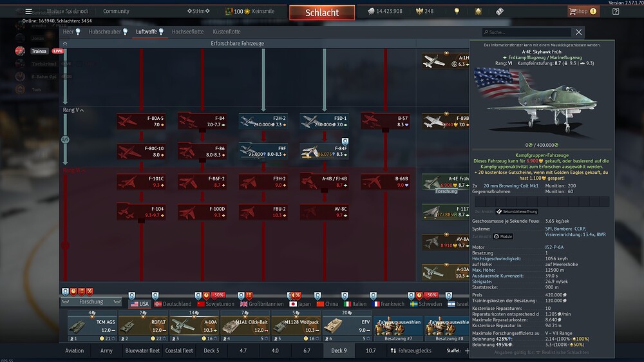Start the battle with Schlacht button
This screenshot has height=362, width=644.
(x=322, y=12)
